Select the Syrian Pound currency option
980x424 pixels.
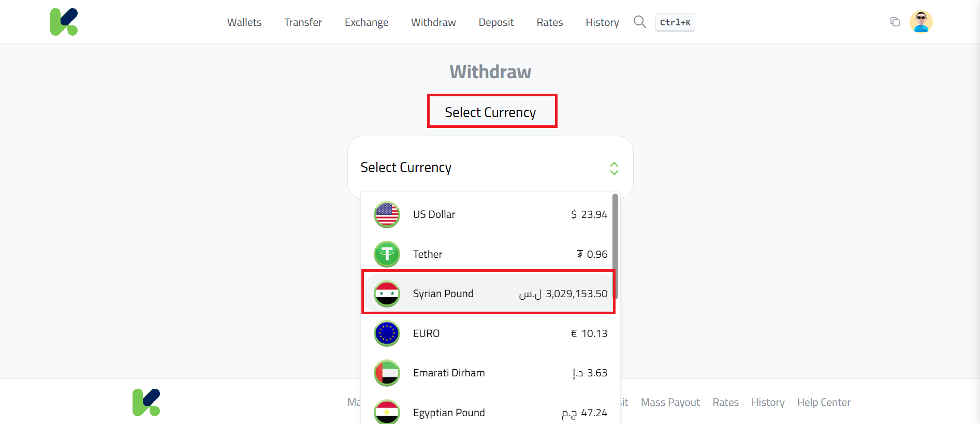click(x=488, y=293)
